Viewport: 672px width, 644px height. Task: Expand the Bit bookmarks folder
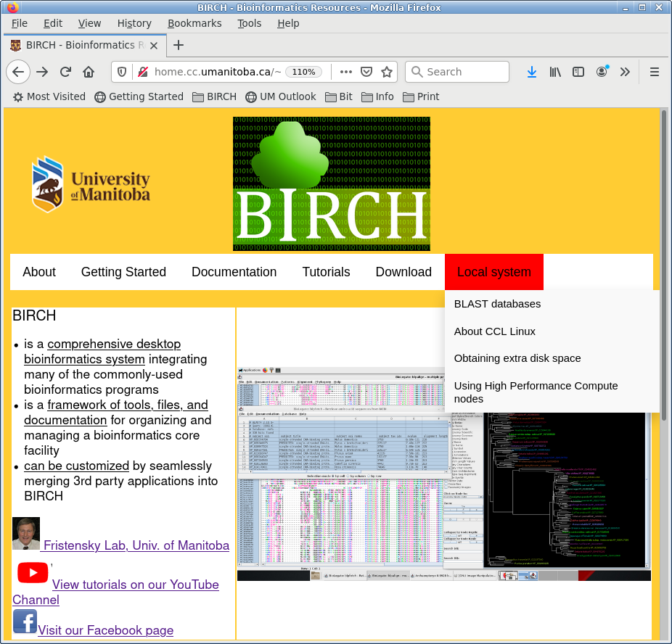click(339, 96)
